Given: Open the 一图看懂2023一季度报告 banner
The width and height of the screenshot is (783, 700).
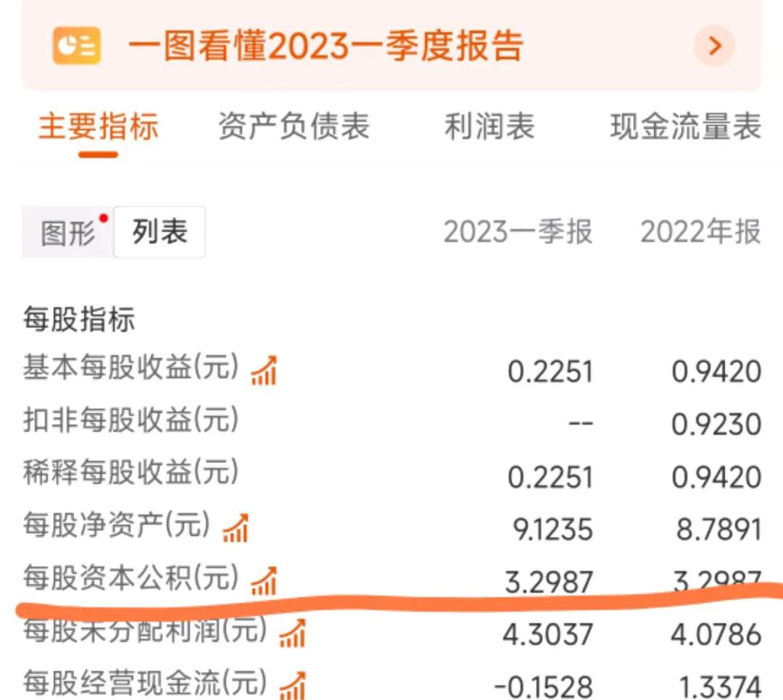Looking at the screenshot, I should 326,46.
